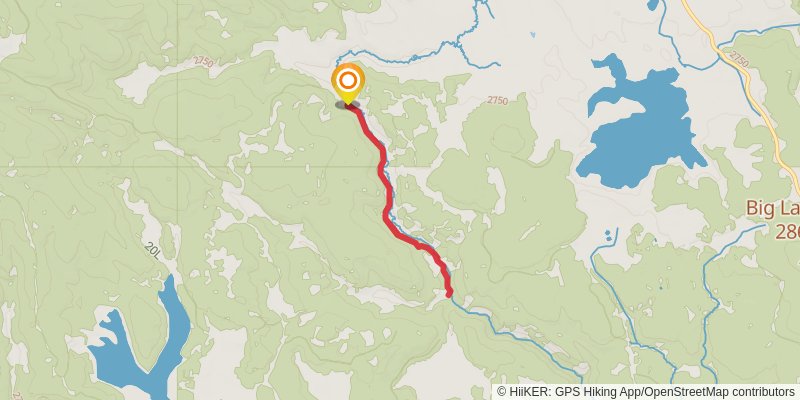800x400 pixels.
Task: Select the lake in the lower-left corner
Action: (x=140, y=344)
